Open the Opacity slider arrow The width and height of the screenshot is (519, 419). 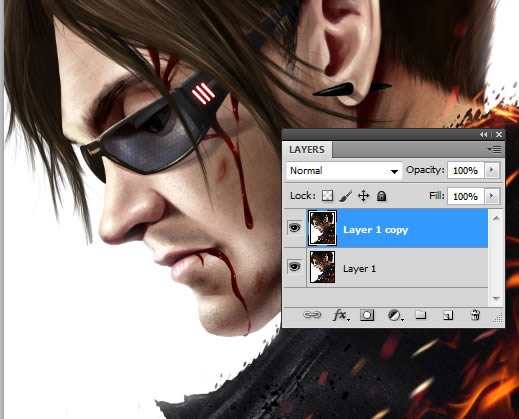(x=492, y=170)
